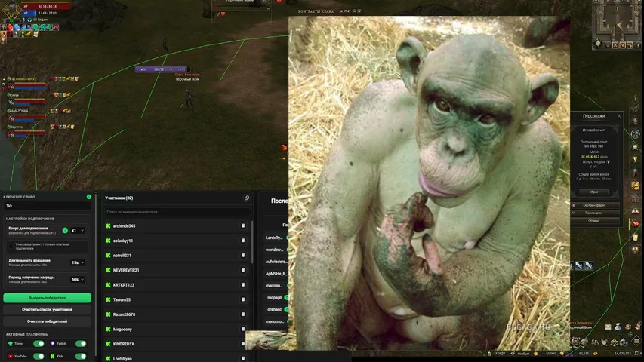Remove KRTKRT123 using its trash icon
644x362 pixels.
pos(243,285)
